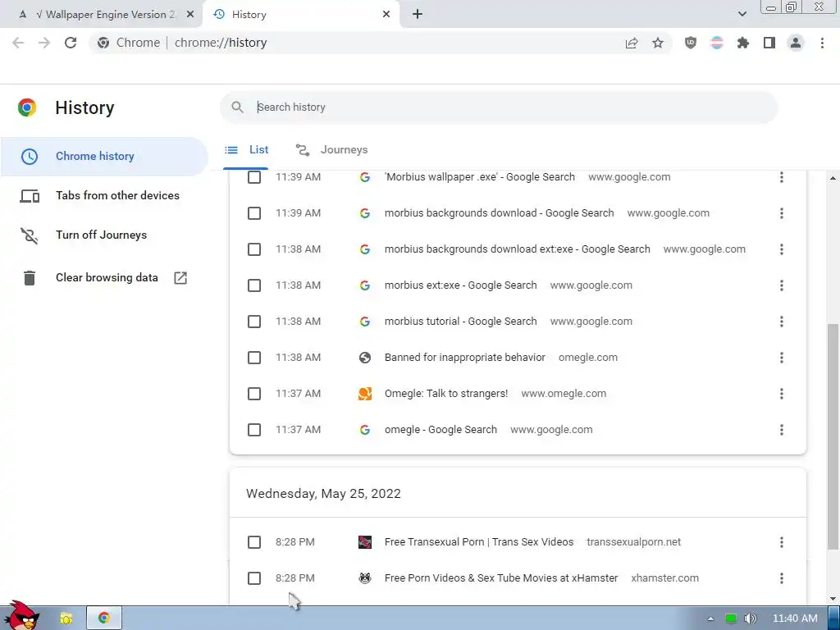Check the omegle Google Search checkbox

254,430
